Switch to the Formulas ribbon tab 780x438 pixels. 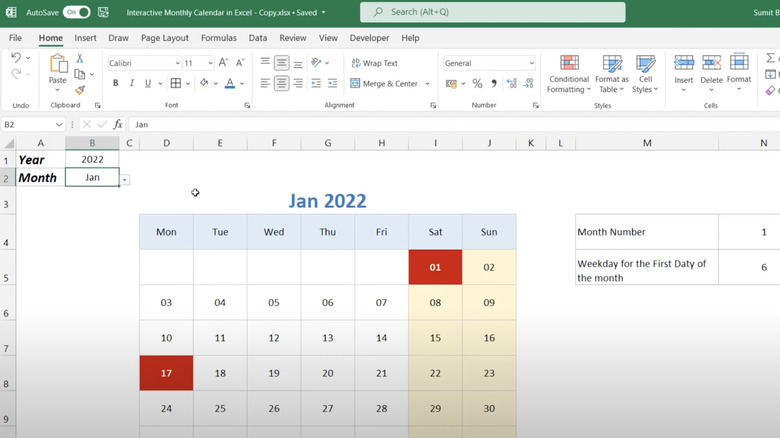pos(218,38)
